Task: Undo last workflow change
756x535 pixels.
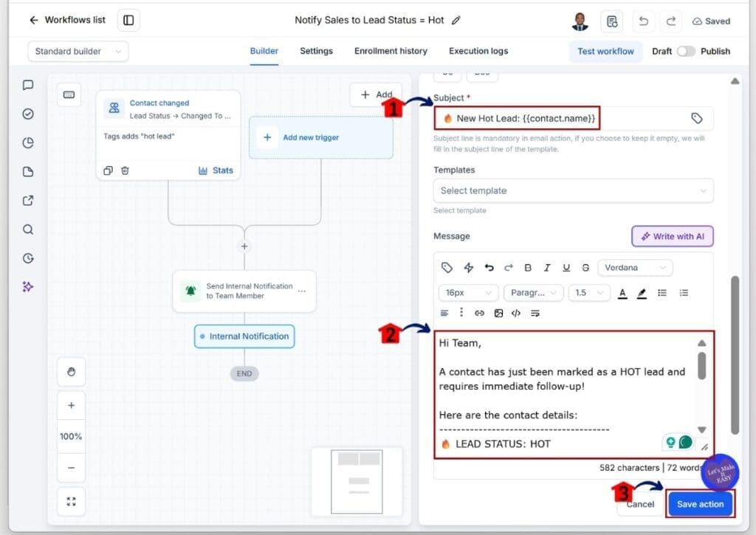Action: tap(643, 21)
